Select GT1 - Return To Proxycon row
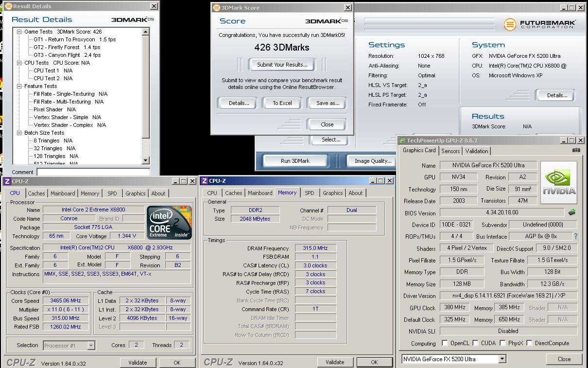Screen dimensions: 588x368 click(75, 39)
